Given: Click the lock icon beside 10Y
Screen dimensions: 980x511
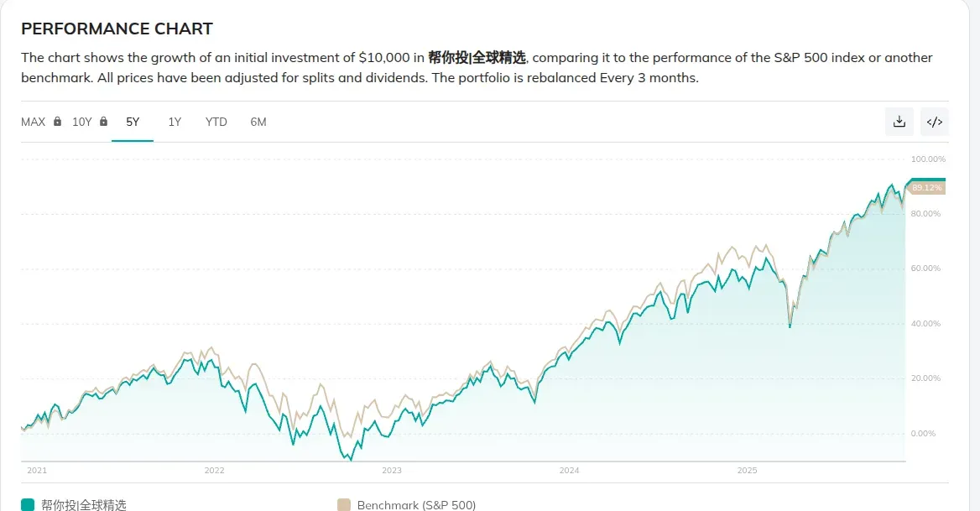Looking at the screenshot, I should 103,122.
